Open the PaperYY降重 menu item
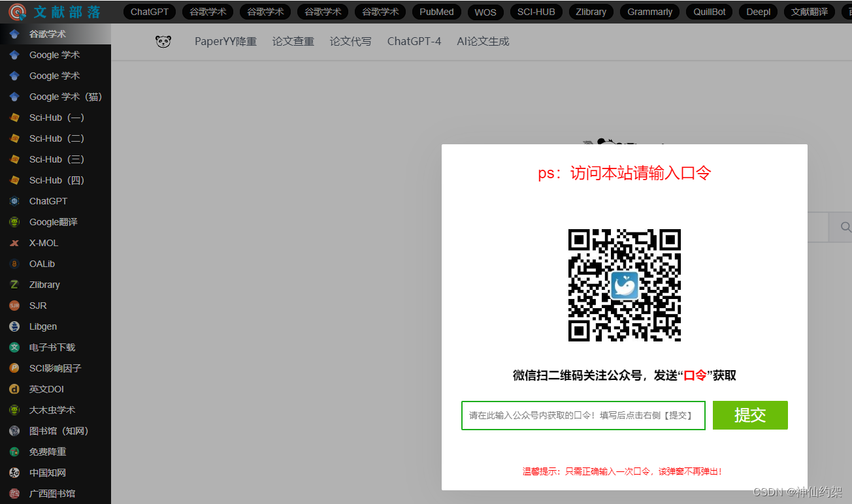This screenshot has height=504, width=852. (x=225, y=41)
